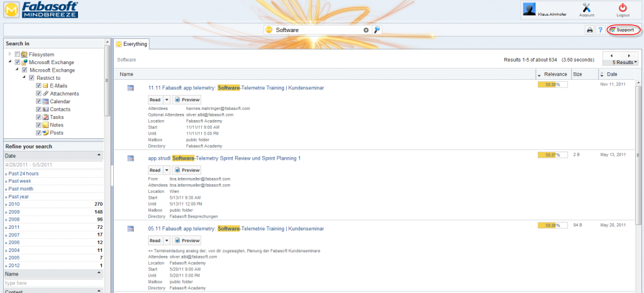Screen dimensions: 644x293
Task: Open the 5 Results dropdown
Action: click(625, 62)
